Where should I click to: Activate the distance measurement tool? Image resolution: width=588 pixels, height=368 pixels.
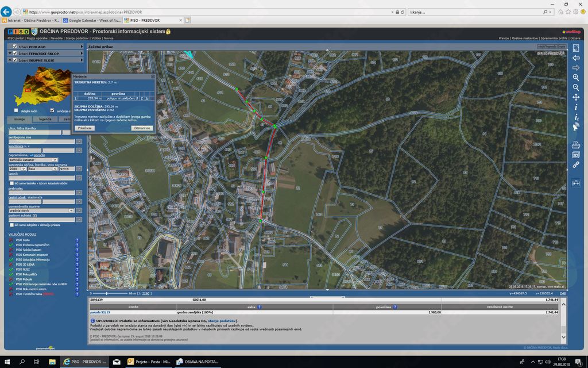(x=576, y=183)
